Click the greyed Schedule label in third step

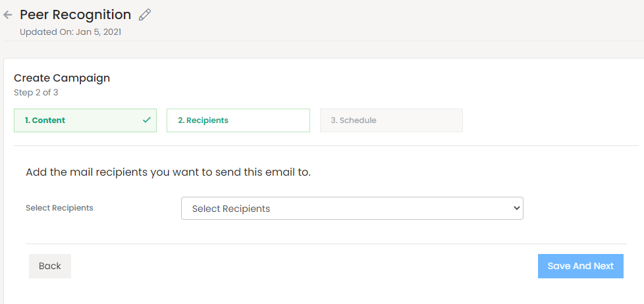click(358, 120)
